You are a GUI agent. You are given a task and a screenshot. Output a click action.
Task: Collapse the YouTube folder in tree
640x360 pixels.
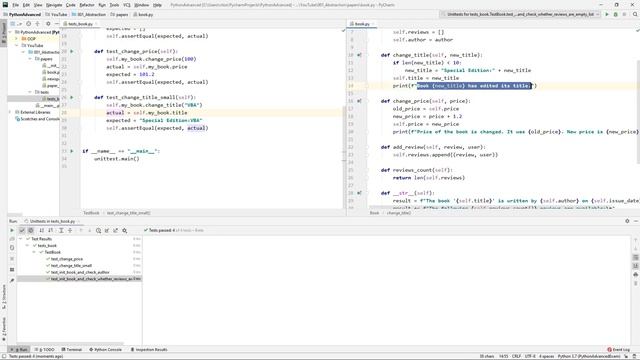click(17, 45)
